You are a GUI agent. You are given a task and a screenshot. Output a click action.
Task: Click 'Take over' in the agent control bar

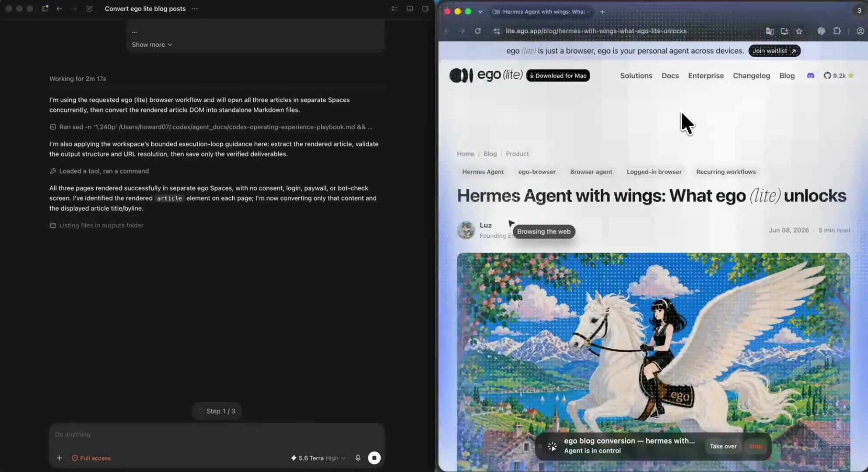pyautogui.click(x=723, y=446)
